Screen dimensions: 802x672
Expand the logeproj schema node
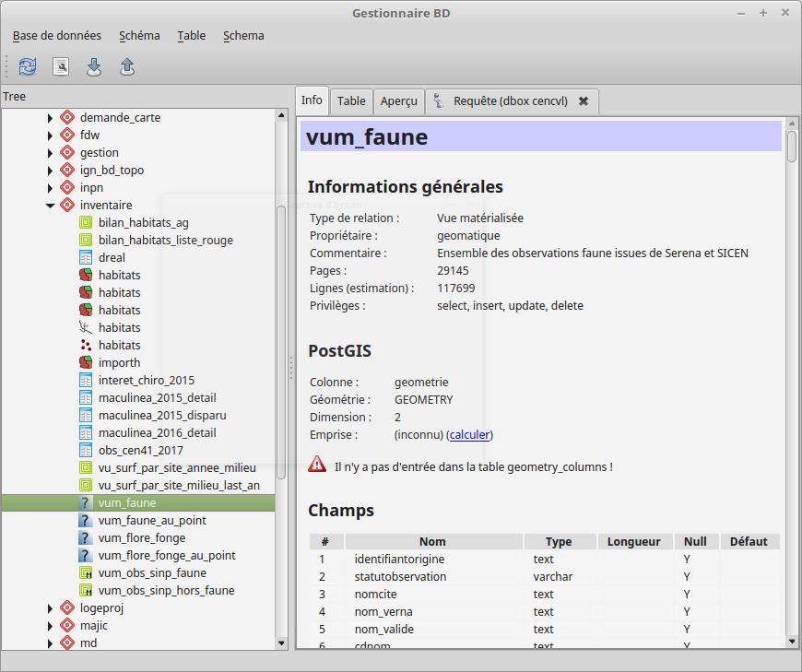coord(51,608)
